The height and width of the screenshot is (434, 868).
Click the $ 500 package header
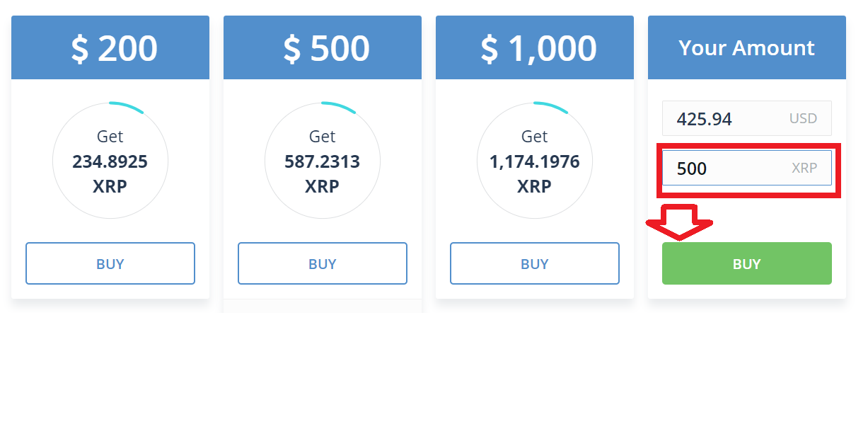323,47
